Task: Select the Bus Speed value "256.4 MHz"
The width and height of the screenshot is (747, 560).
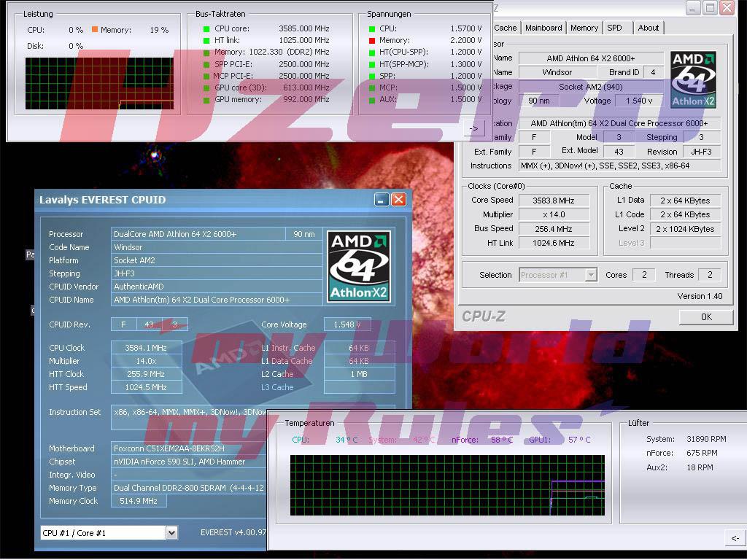Action: (554, 229)
